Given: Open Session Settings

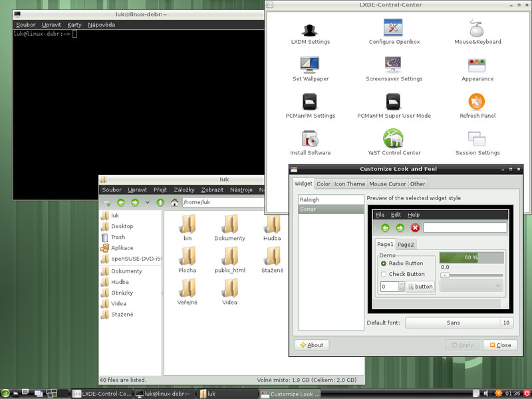Looking at the screenshot, I should tap(477, 143).
